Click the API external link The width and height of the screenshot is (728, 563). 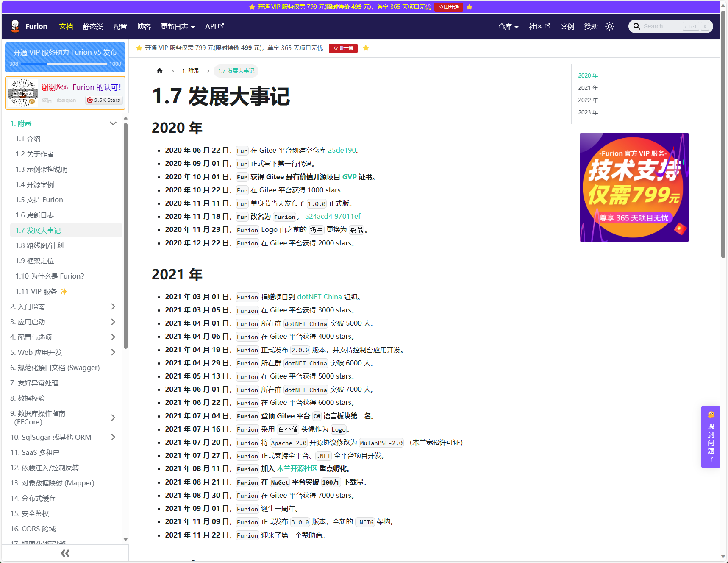coord(214,26)
